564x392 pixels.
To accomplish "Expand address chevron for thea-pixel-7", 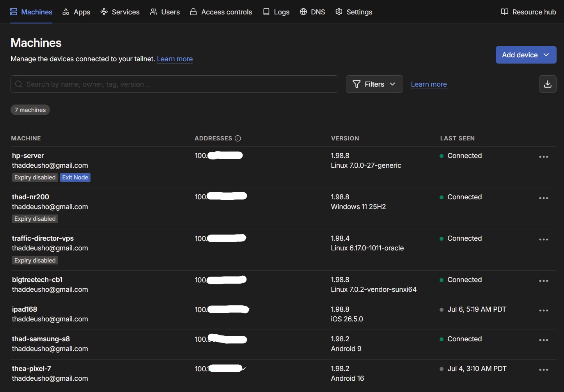I will (244, 369).
